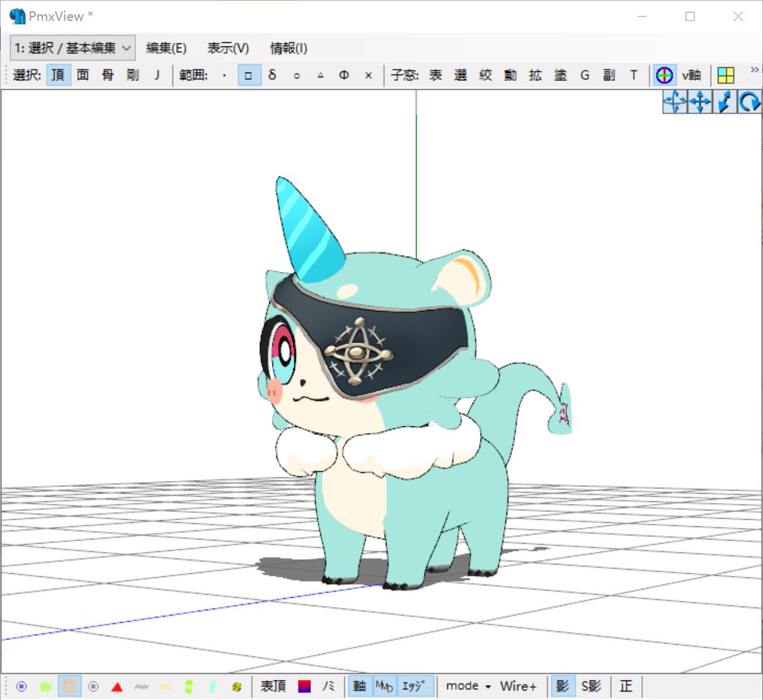Click the diagonal zoom arrow view icon

[x=724, y=102]
